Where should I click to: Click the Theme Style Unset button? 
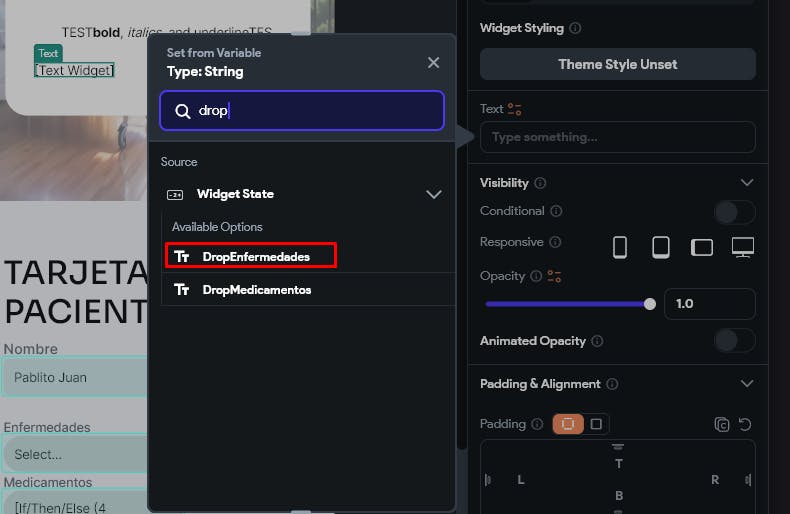[x=617, y=64]
